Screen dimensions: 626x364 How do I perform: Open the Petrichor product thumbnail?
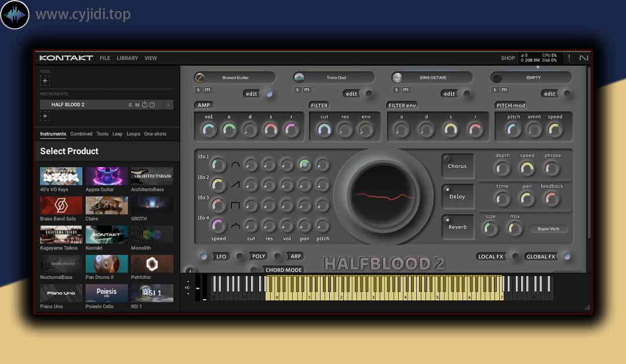(x=152, y=264)
